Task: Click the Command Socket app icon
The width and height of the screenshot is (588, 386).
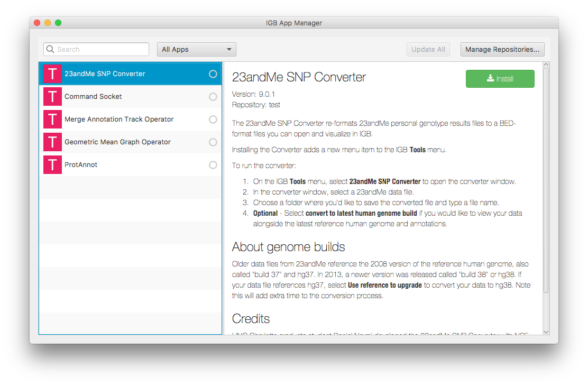Action: (52, 97)
